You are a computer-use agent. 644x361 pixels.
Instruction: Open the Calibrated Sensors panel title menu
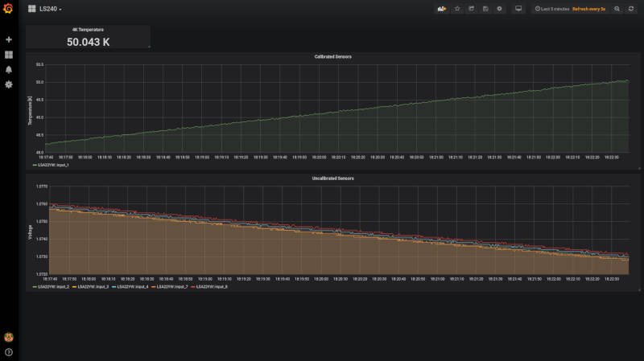[333, 56]
